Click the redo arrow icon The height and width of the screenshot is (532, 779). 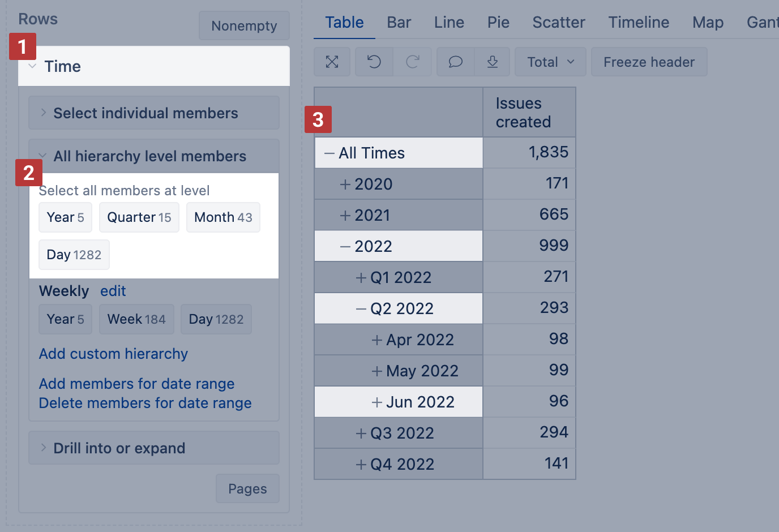pos(413,62)
